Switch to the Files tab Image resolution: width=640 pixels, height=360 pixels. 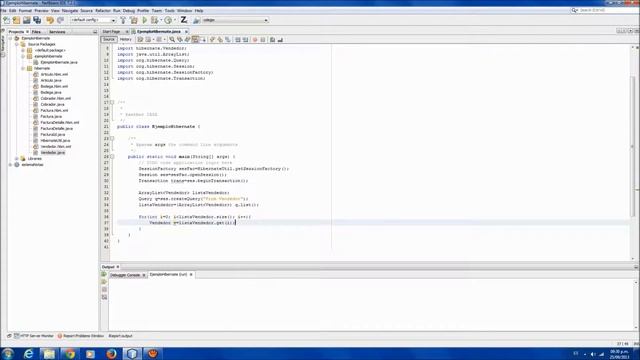point(36,31)
